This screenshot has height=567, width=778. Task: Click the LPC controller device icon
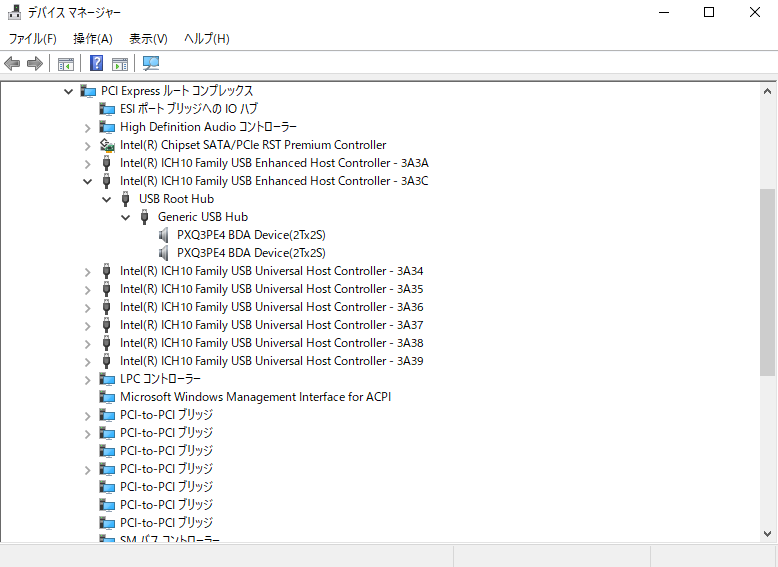[107, 379]
